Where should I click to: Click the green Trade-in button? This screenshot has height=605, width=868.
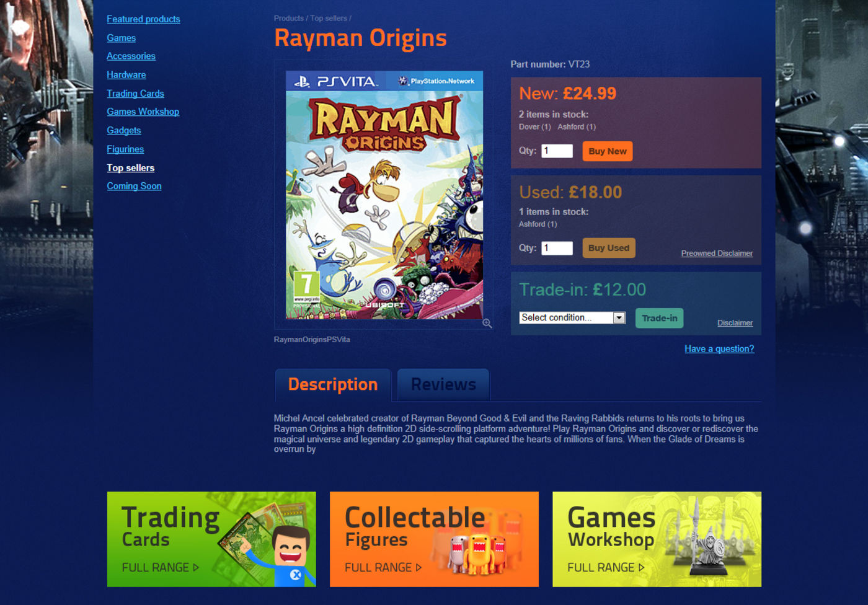(x=659, y=318)
